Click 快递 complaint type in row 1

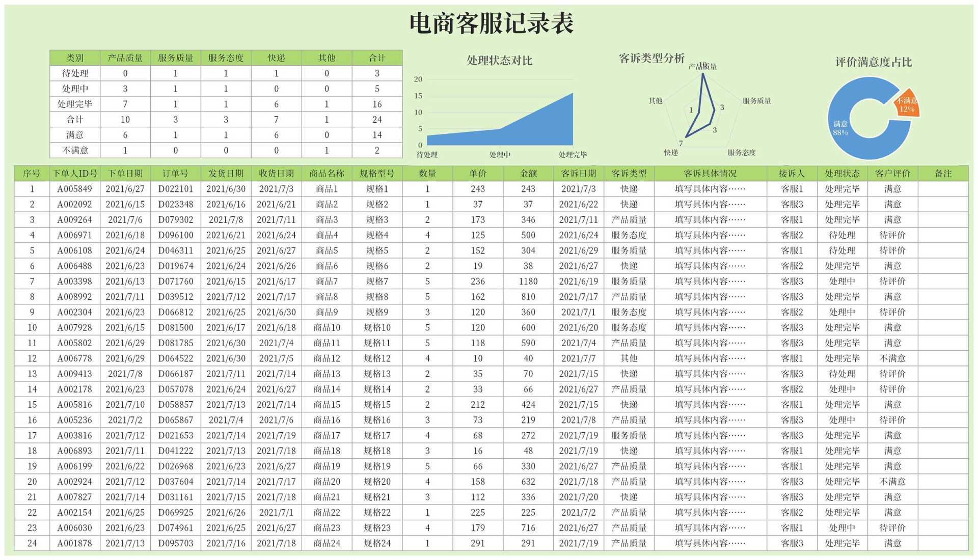tap(629, 189)
